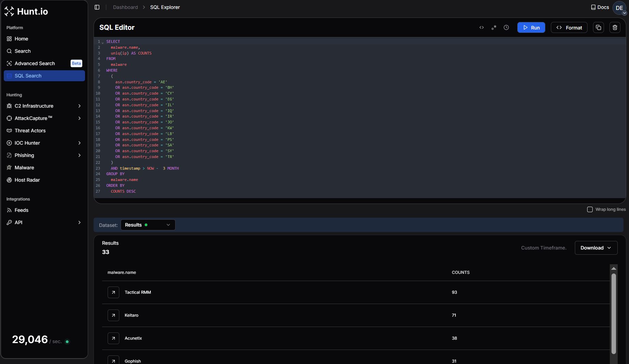629x364 pixels.
Task: Click the IOC Hunter icon
Action: [x=9, y=143]
